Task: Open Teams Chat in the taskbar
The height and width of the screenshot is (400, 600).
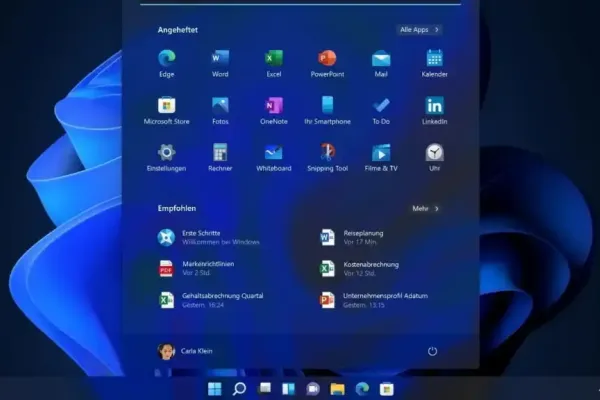Action: pyautogui.click(x=313, y=389)
